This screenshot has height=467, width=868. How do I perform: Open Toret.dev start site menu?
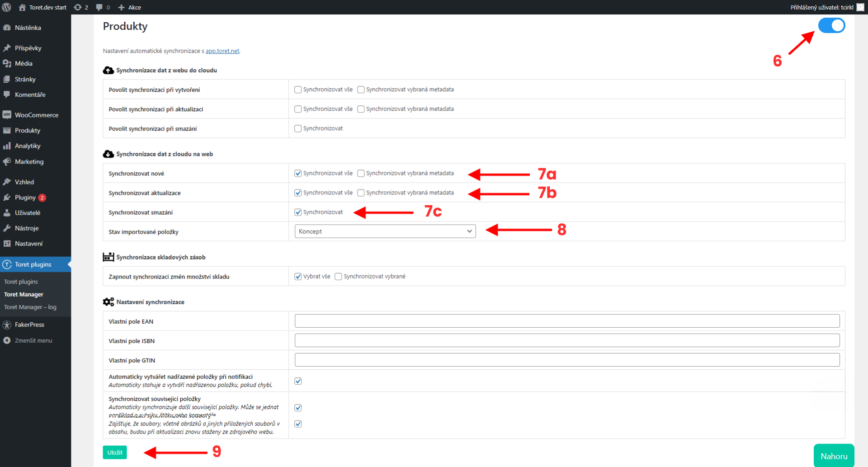click(42, 7)
